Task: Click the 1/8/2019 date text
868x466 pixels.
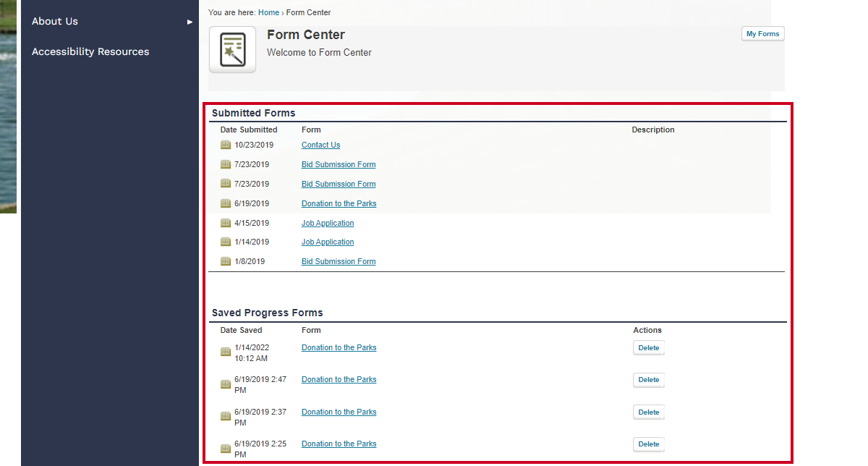Action: (250, 261)
